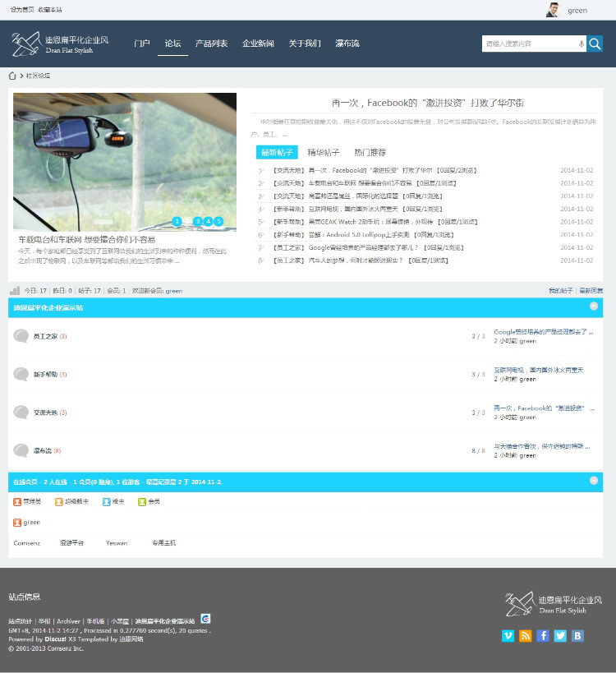
Task: Click the microphone icon in search box
Action: [x=582, y=44]
